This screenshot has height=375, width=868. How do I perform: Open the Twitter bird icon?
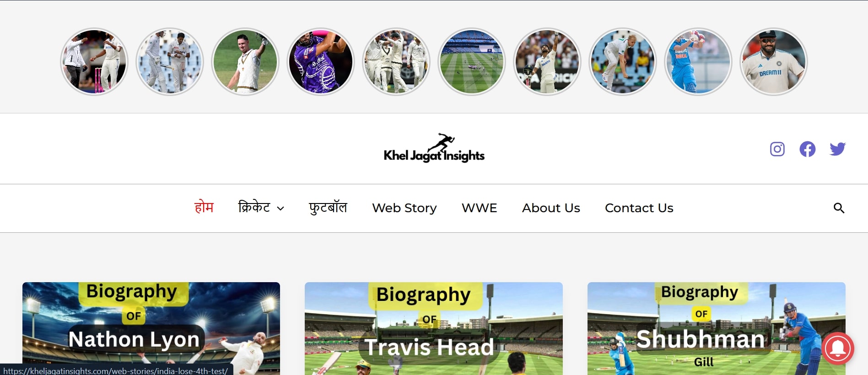837,149
